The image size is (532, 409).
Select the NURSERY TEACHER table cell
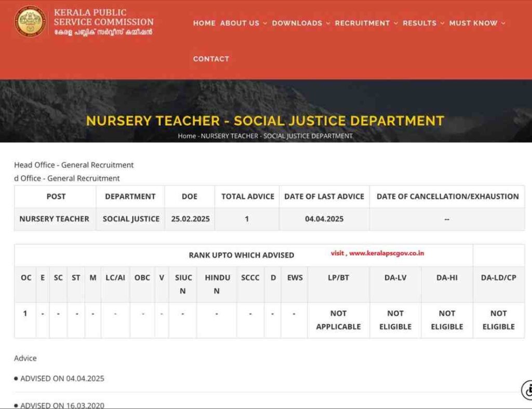54,219
